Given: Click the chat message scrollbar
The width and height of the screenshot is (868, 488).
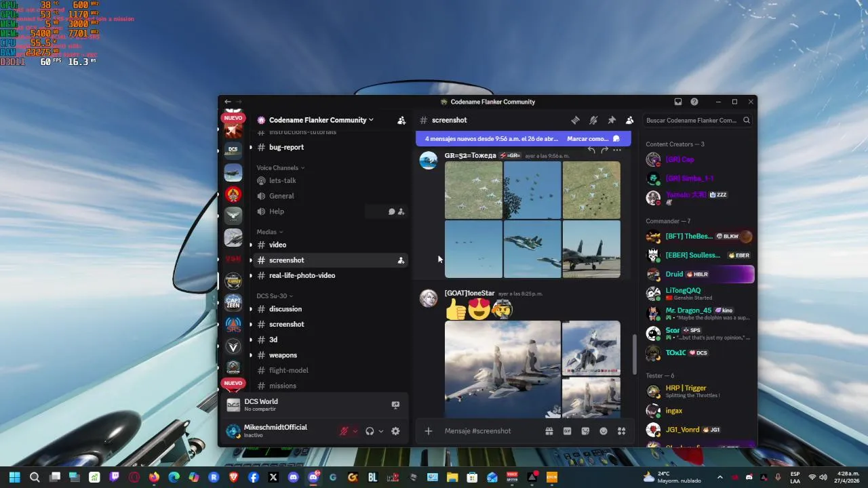Looking at the screenshot, I should click(635, 354).
